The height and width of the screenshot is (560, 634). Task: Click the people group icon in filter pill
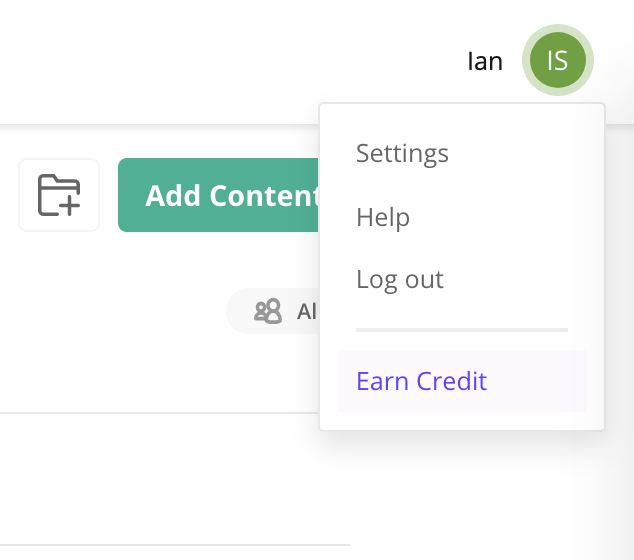point(268,312)
